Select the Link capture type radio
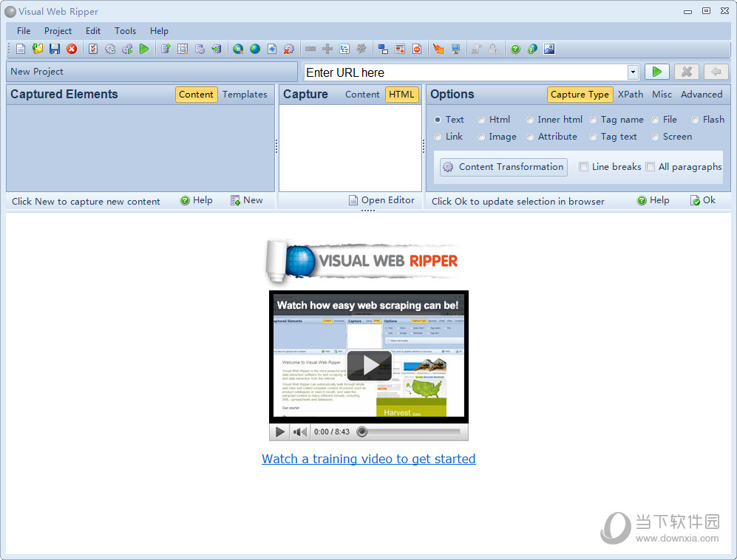Image resolution: width=737 pixels, height=560 pixels. tap(438, 137)
